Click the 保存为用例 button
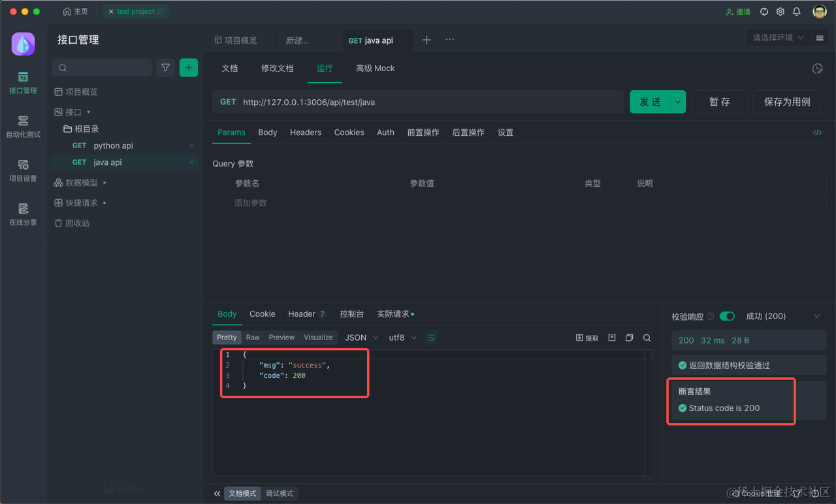 787,102
